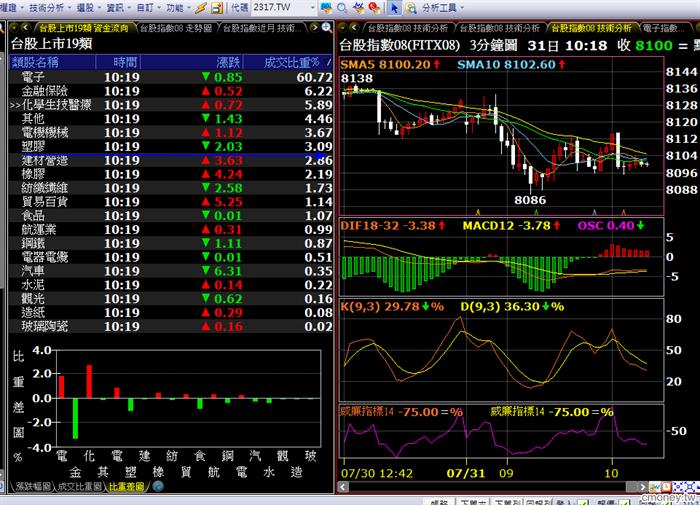Select the 電機機械 sector row
Viewport: 700px width, 505px height.
[171, 133]
